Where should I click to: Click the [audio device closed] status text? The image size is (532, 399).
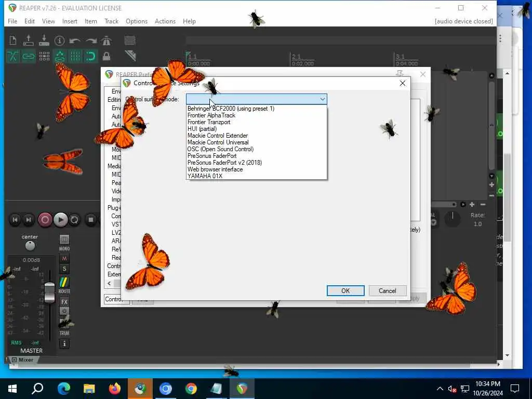click(463, 21)
